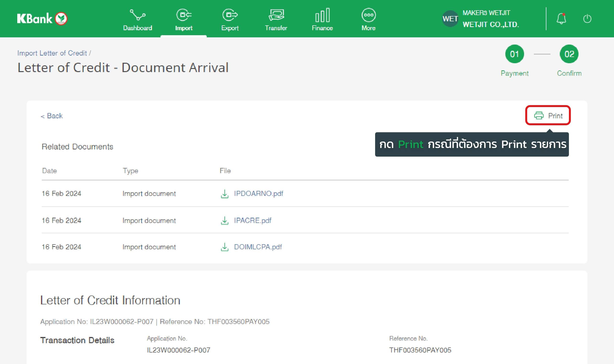Click download icon for IPDOARNO.pdf

(224, 194)
